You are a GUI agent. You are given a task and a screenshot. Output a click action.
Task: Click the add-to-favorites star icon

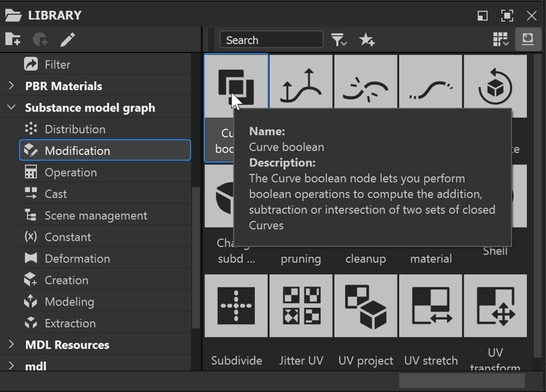click(367, 40)
